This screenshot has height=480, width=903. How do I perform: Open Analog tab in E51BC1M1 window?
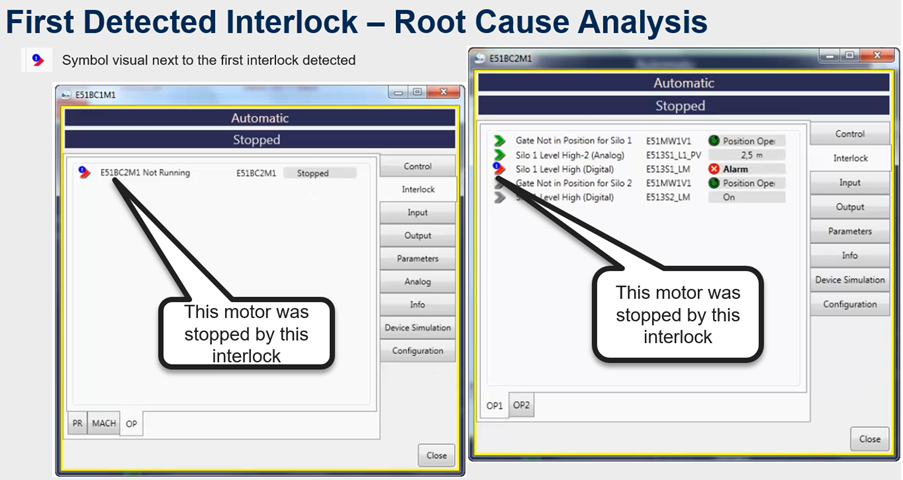pyautogui.click(x=418, y=281)
